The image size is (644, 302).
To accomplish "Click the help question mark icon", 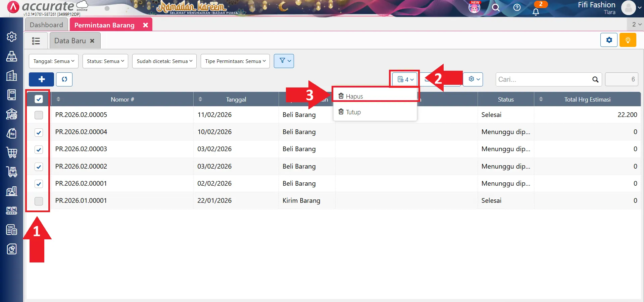I will point(517,7).
